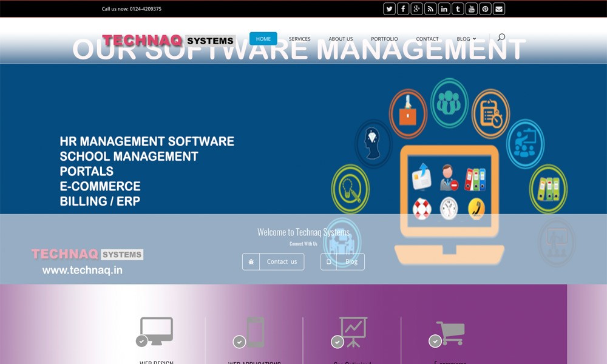Expand the Blog dropdown menu

coord(466,39)
